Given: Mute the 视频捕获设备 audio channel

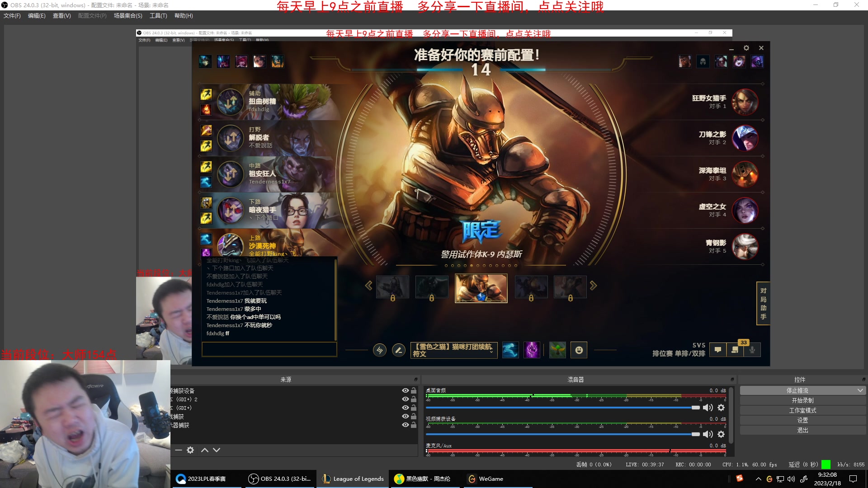Looking at the screenshot, I should [708, 434].
